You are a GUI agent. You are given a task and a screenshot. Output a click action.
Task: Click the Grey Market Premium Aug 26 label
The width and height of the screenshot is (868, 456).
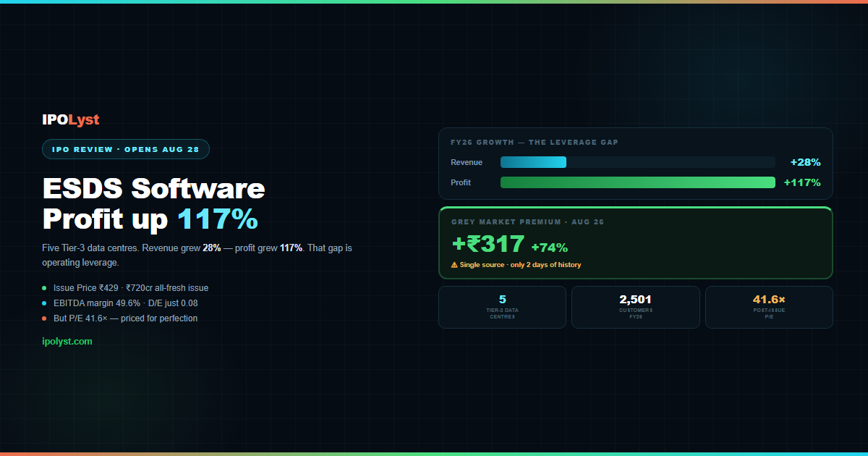pyautogui.click(x=527, y=222)
